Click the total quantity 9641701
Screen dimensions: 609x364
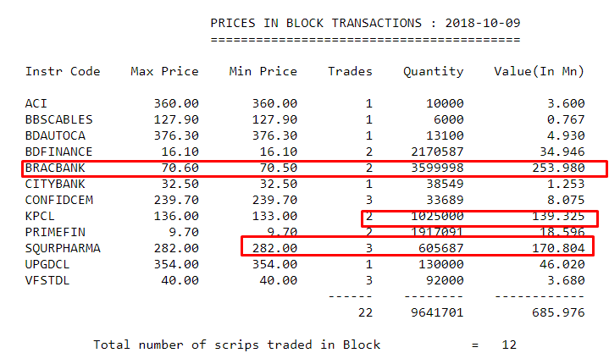[437, 312]
